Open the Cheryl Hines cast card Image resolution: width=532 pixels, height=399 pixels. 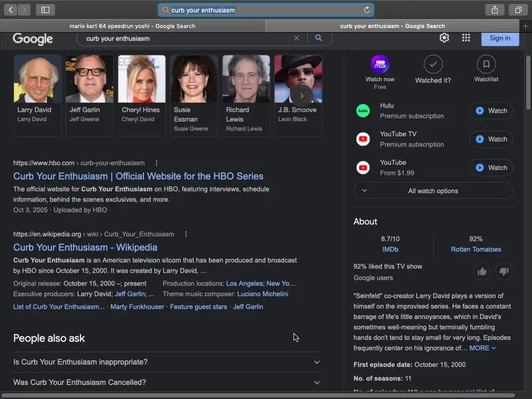tap(142, 96)
